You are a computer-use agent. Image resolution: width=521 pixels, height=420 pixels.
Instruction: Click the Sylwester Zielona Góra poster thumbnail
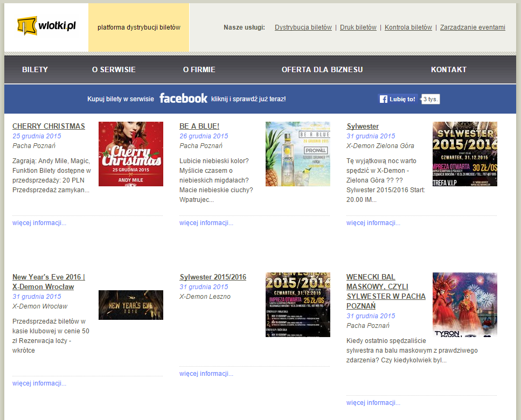click(464, 154)
